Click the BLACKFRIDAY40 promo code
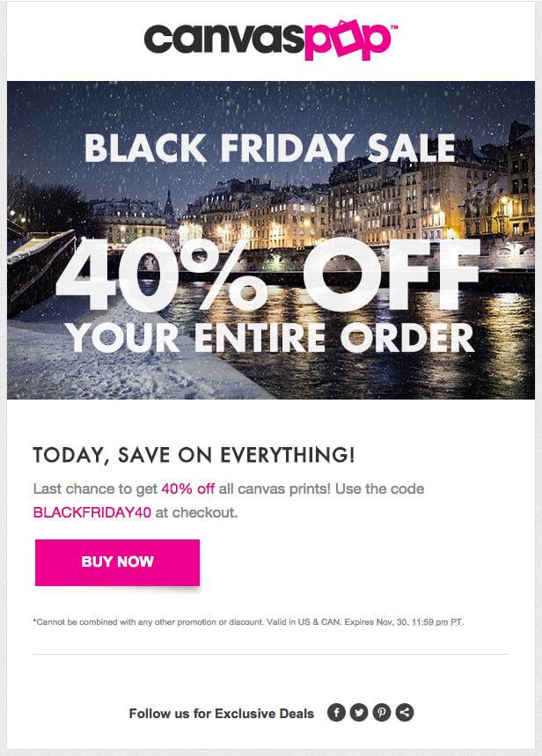The height and width of the screenshot is (756, 542). tap(92, 512)
